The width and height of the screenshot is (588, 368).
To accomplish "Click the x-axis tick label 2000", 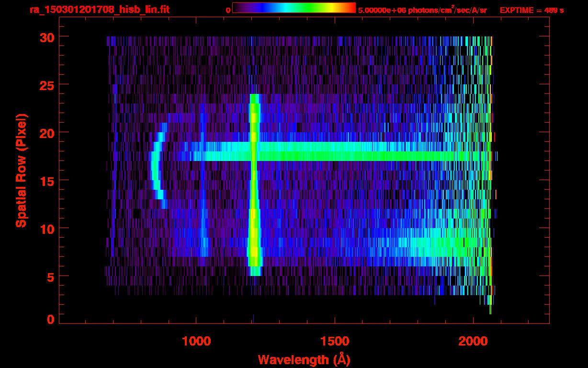I will (x=473, y=341).
